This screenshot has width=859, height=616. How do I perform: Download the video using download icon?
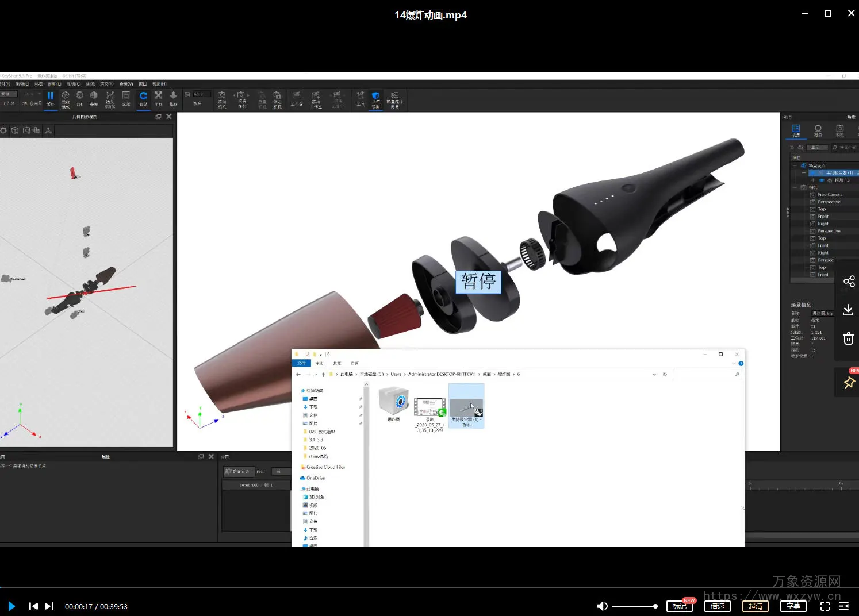tap(848, 310)
